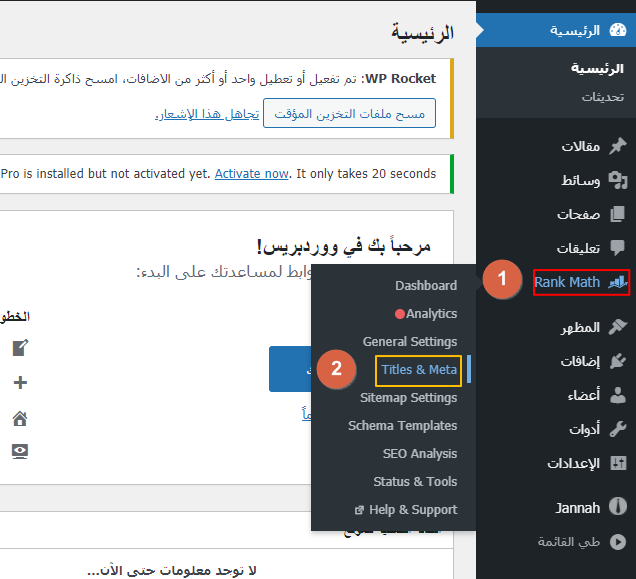Click the pages icon next to صفحات
The width and height of the screenshot is (636, 579).
(617, 214)
